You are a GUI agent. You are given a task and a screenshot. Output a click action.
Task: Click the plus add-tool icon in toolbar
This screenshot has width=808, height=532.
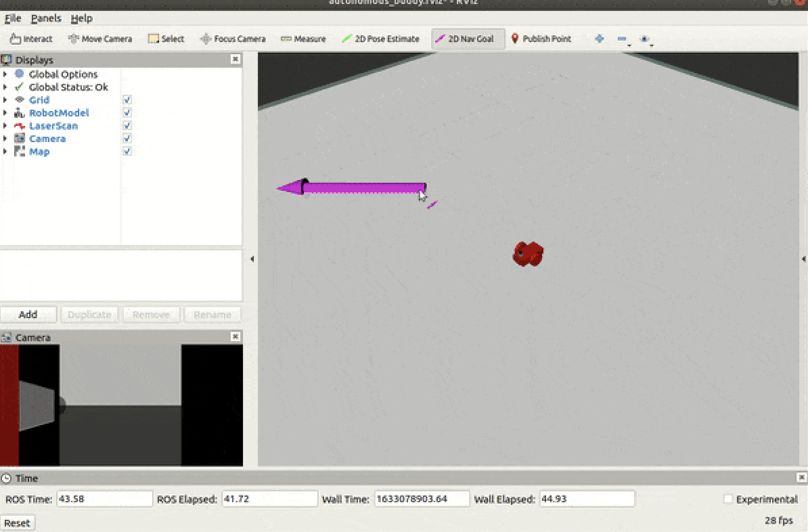click(x=600, y=39)
